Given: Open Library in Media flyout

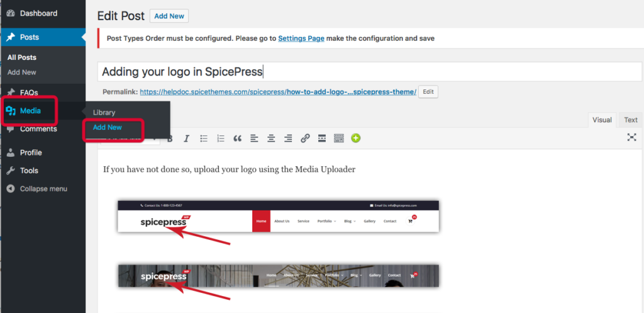Looking at the screenshot, I should 104,112.
